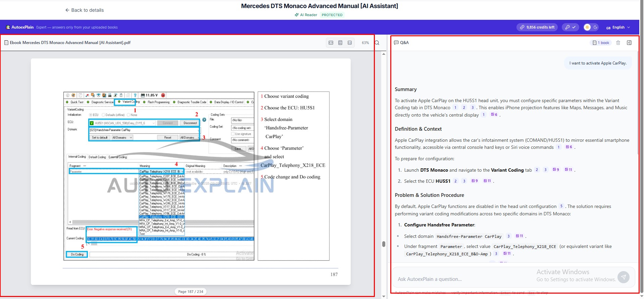Image resolution: width=644 pixels, height=299 pixels.
Task: Click the 'Configure Handsfree Parameter' step title
Action: click(x=439, y=225)
